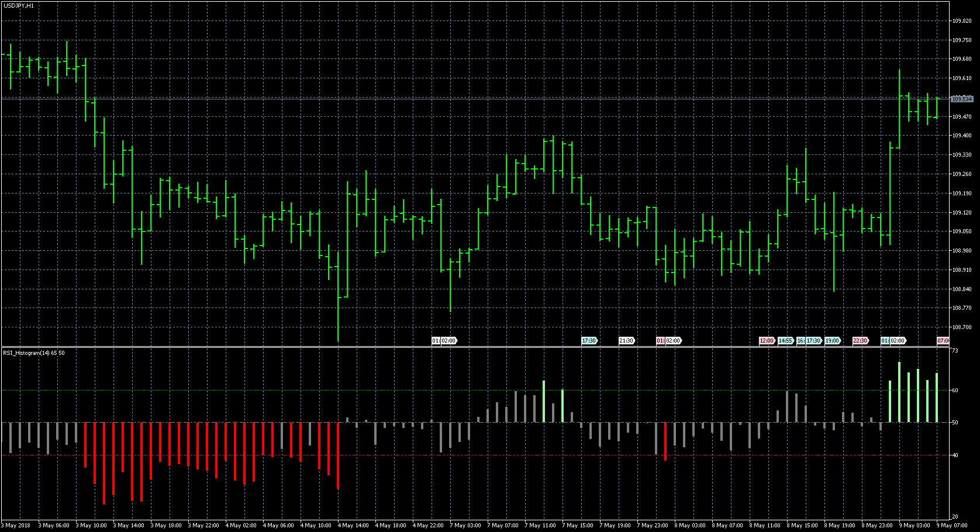This screenshot has height=532, width=980.
Task: Click the 109.820 price axis label
Action: pos(962,21)
